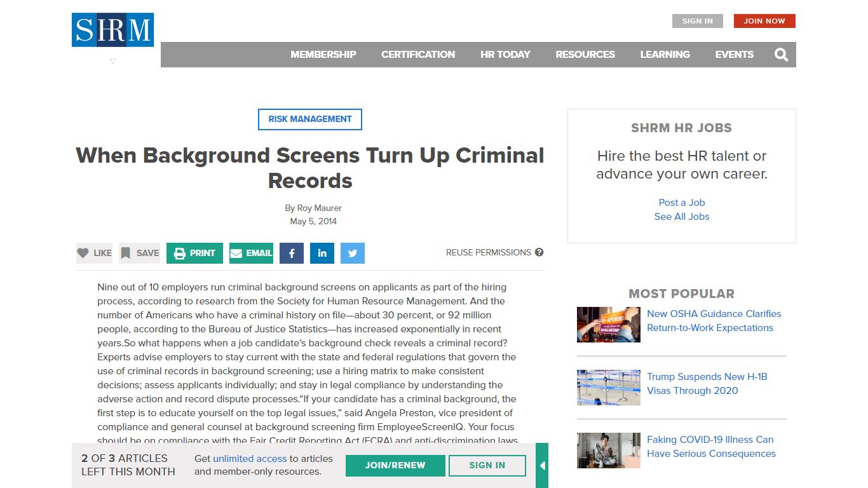Click Reuse Permissions text
Screen dimensions: 868x488
coord(489,252)
